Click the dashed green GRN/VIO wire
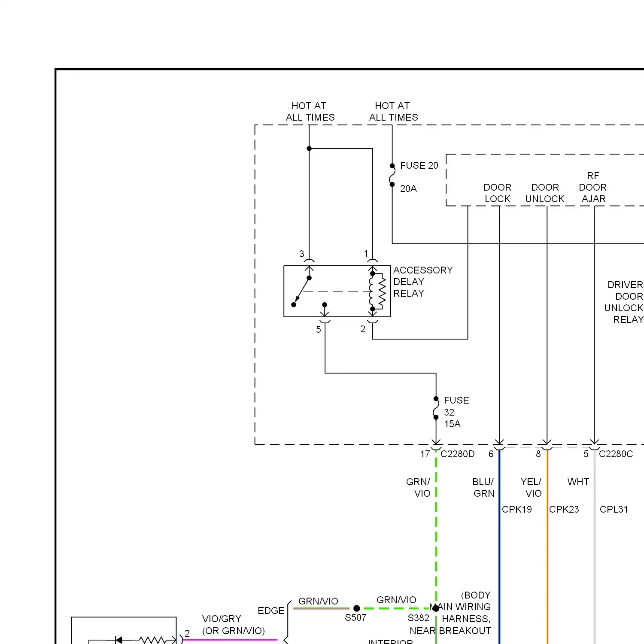The image size is (644, 644). pos(436,528)
